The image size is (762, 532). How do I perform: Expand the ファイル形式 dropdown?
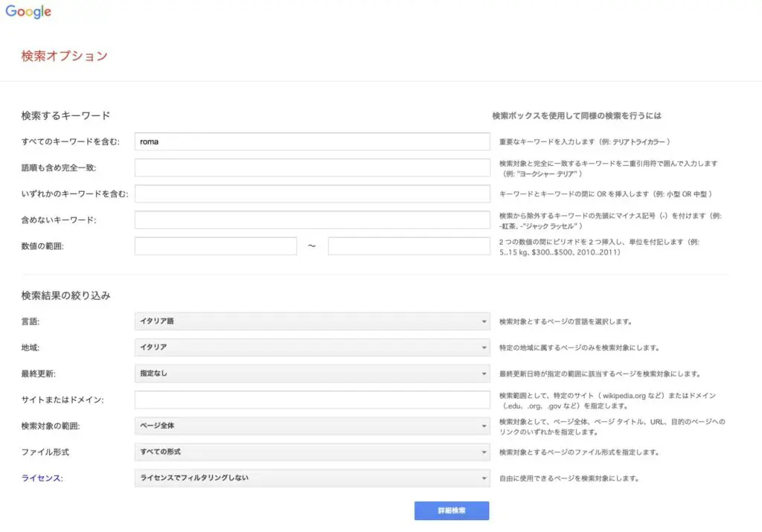point(312,452)
